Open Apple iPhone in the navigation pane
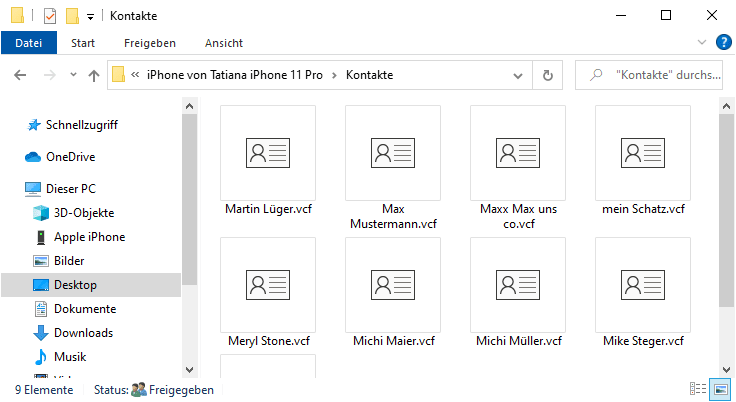The image size is (736, 402). tap(89, 237)
